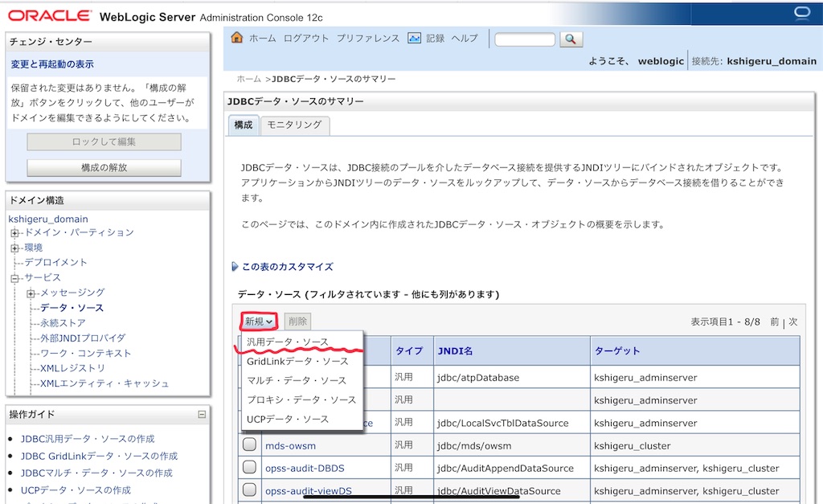
Task: Sort by the JNDI名 column header
Action: click(x=455, y=350)
